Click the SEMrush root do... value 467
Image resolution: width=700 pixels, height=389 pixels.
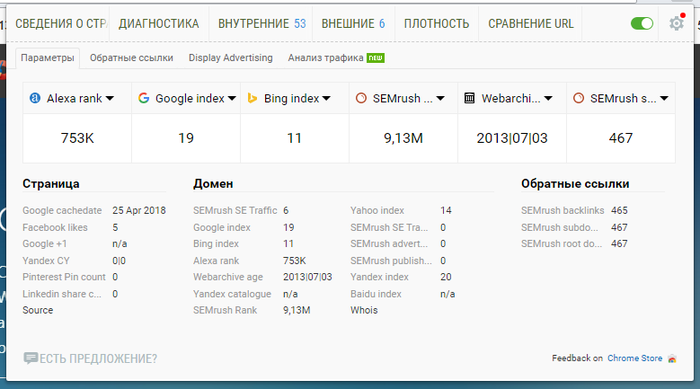coord(619,243)
